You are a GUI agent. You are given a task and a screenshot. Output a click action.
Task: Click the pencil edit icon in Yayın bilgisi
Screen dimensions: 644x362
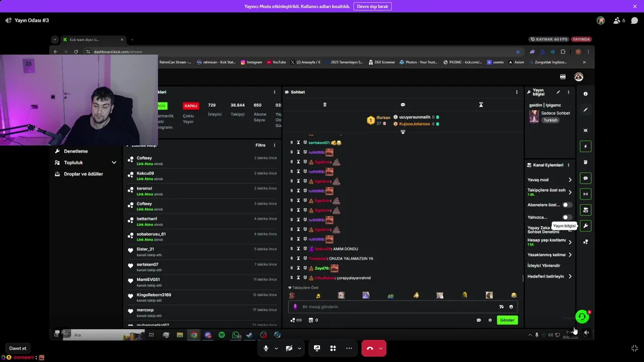[x=558, y=92]
